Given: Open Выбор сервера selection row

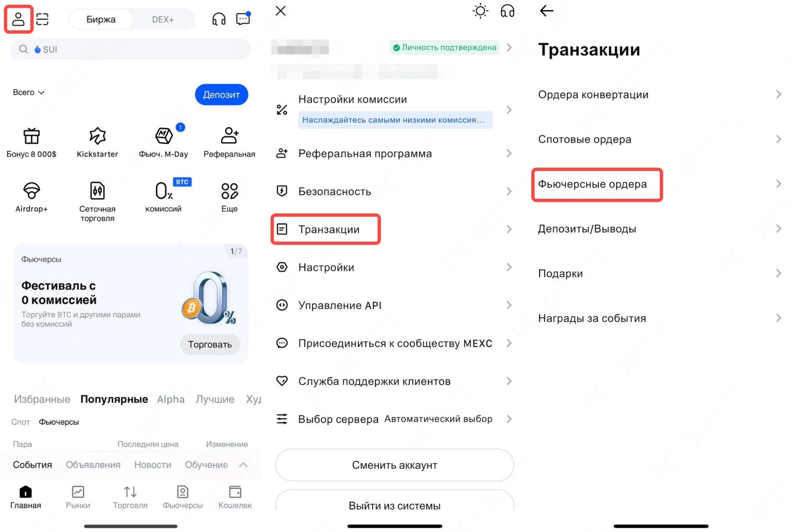Looking at the screenshot, I should coord(394,419).
